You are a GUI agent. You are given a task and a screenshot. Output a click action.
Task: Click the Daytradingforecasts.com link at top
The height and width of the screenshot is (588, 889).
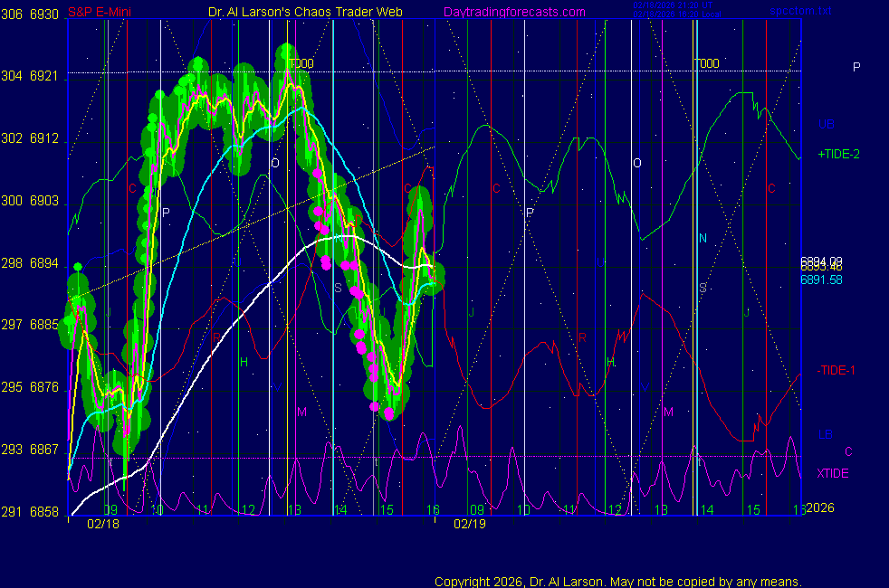pyautogui.click(x=513, y=12)
